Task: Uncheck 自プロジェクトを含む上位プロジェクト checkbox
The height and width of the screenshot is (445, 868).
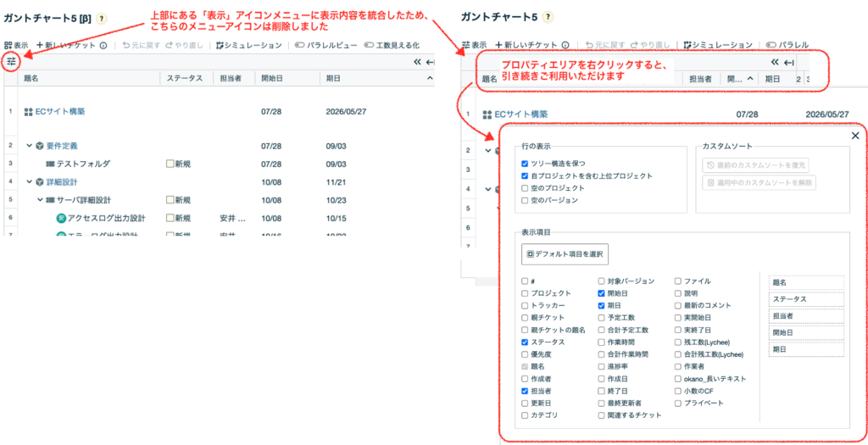Action: pyautogui.click(x=524, y=176)
